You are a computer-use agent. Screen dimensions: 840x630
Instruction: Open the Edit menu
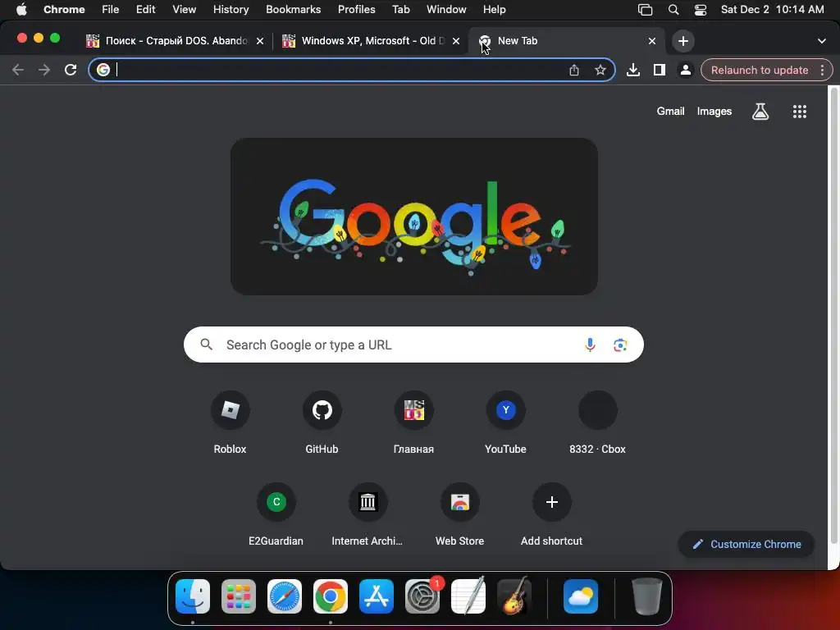point(145,10)
